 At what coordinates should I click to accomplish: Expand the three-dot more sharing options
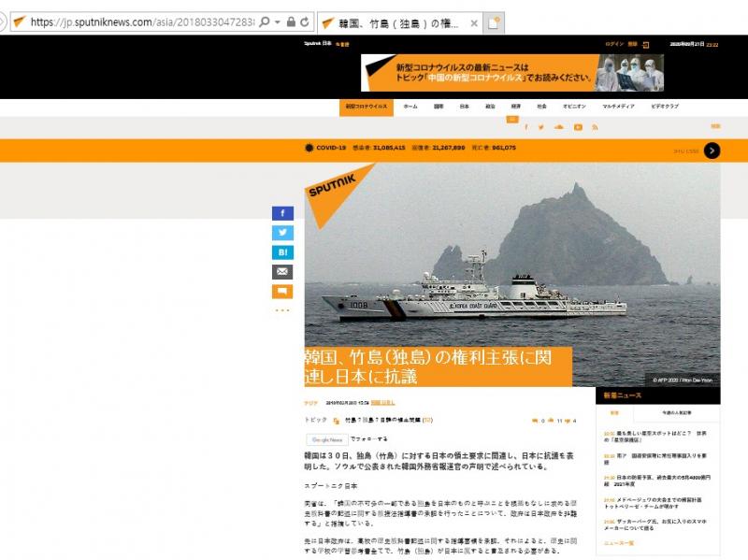(282, 310)
